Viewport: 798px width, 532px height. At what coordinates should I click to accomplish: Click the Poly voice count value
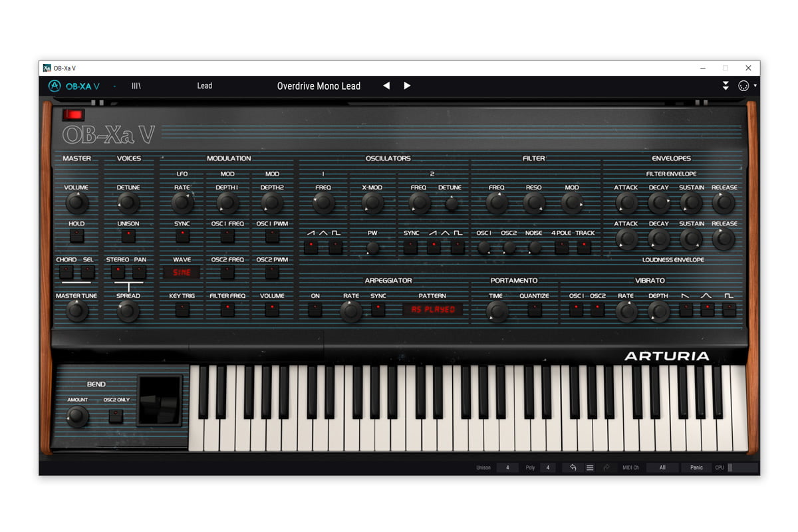click(547, 467)
